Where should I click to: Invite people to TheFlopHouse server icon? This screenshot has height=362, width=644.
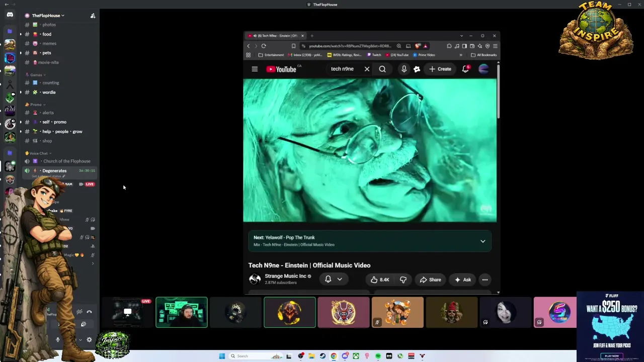point(93,16)
